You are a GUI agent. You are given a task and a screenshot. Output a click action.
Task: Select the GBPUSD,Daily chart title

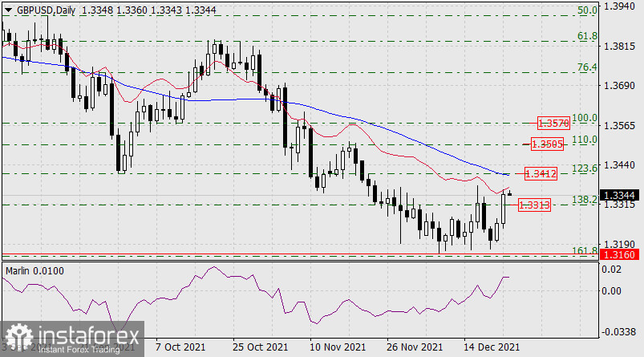click(x=34, y=10)
